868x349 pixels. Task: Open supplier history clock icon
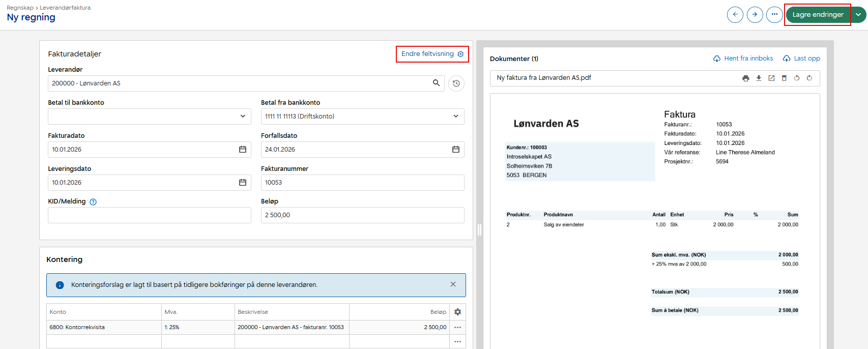coord(456,83)
